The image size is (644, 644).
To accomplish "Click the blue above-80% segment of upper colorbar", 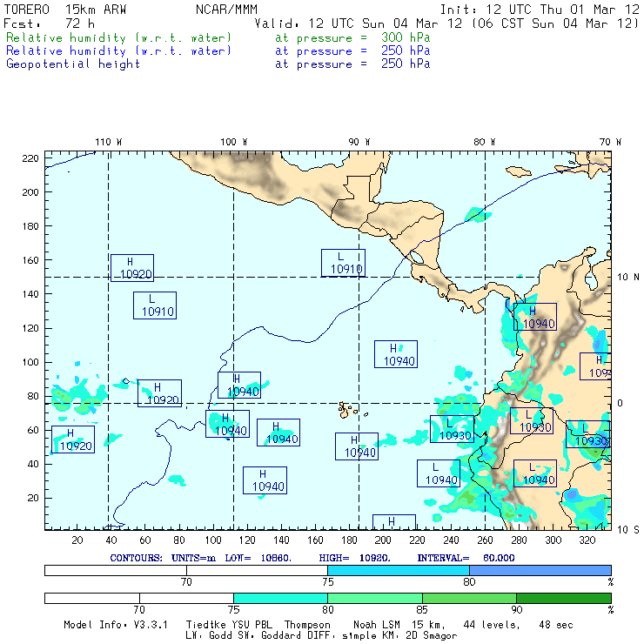I will click(540, 570).
